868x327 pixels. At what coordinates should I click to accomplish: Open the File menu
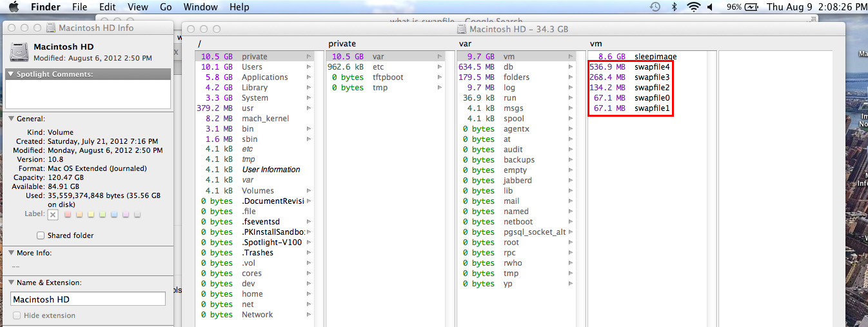click(x=79, y=7)
